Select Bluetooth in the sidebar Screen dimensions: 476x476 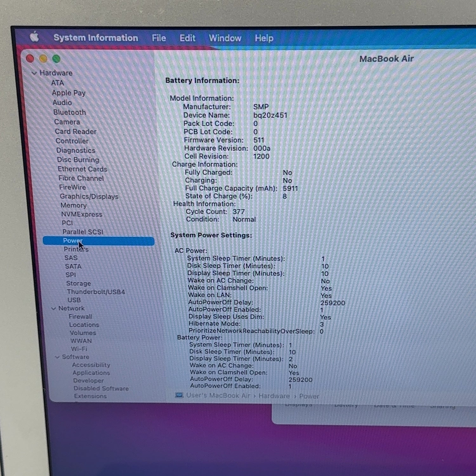(x=69, y=112)
